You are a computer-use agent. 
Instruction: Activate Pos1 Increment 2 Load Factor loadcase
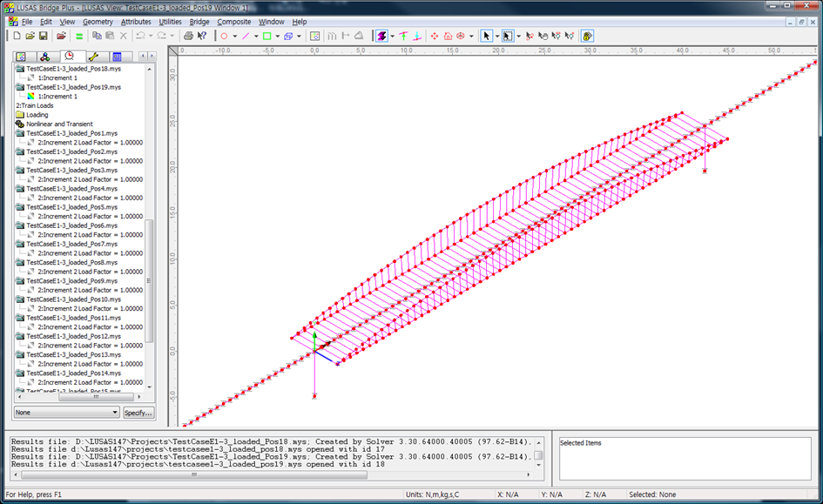click(x=89, y=143)
